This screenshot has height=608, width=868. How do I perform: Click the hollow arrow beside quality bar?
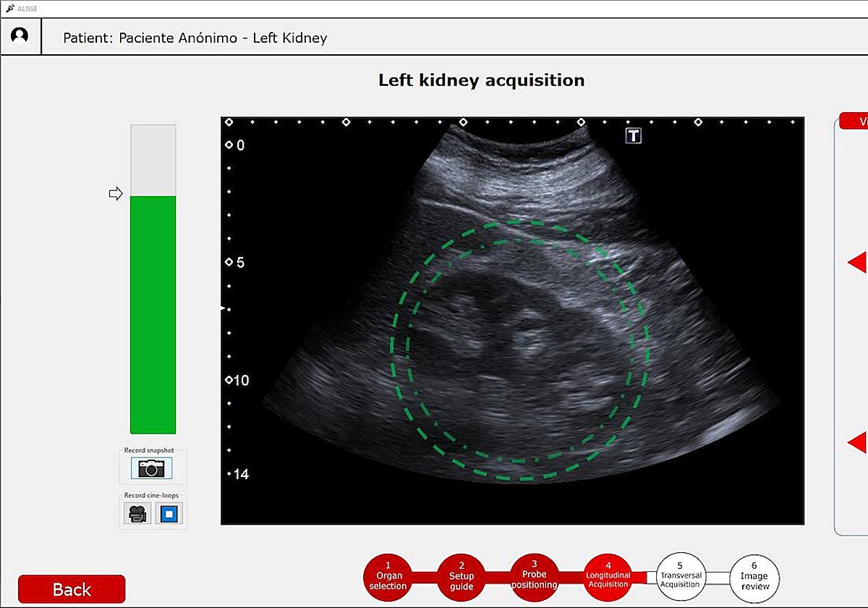pos(116,193)
